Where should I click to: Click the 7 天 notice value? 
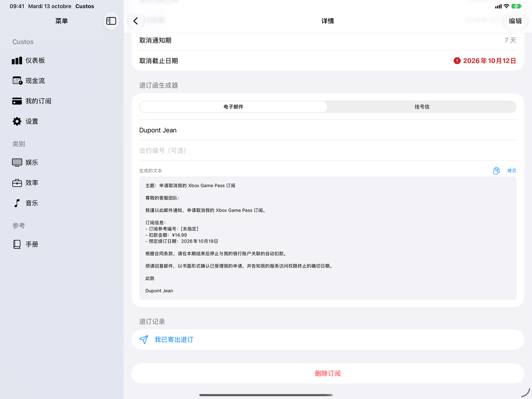click(510, 40)
